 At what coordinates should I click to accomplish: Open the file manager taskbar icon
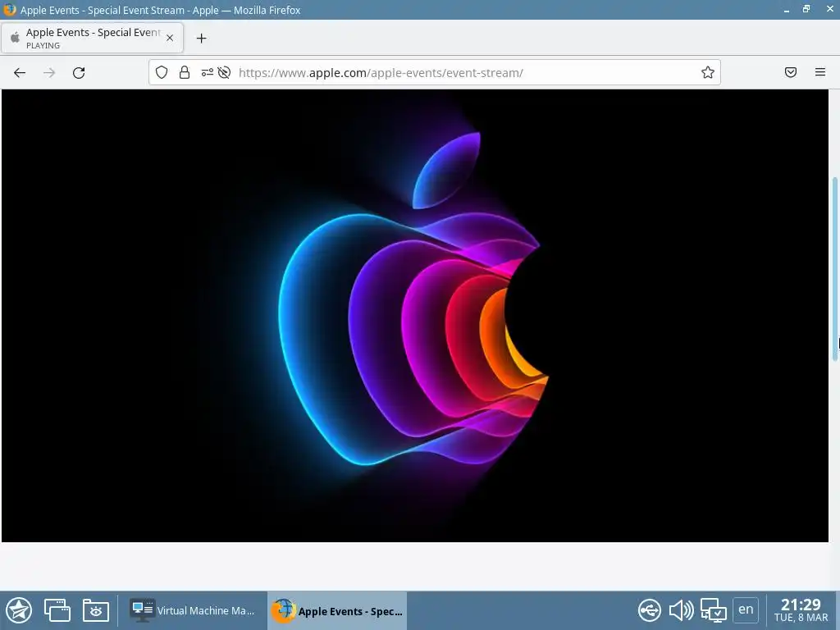pos(96,610)
